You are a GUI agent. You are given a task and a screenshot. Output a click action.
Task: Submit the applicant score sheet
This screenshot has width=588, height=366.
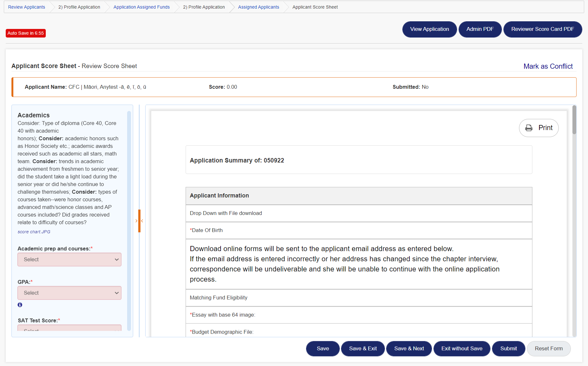(x=508, y=349)
